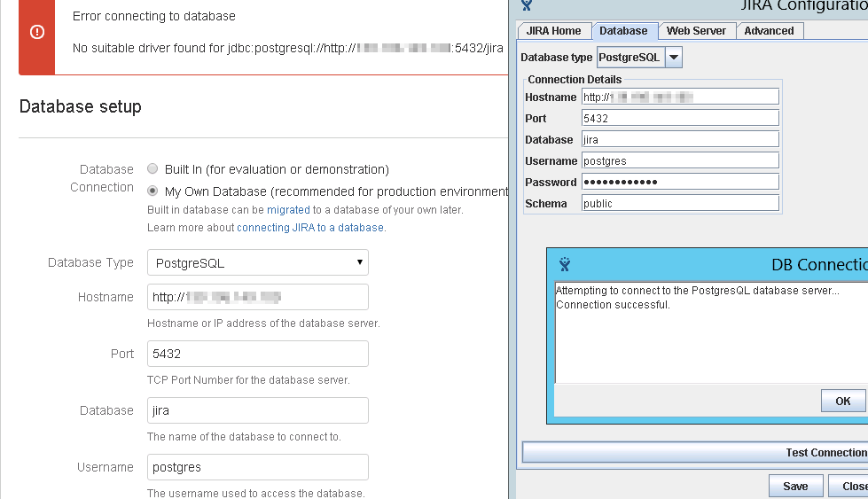The image size is (868, 499).
Task: Open connecting JIRA to a database link
Action: [x=310, y=228]
